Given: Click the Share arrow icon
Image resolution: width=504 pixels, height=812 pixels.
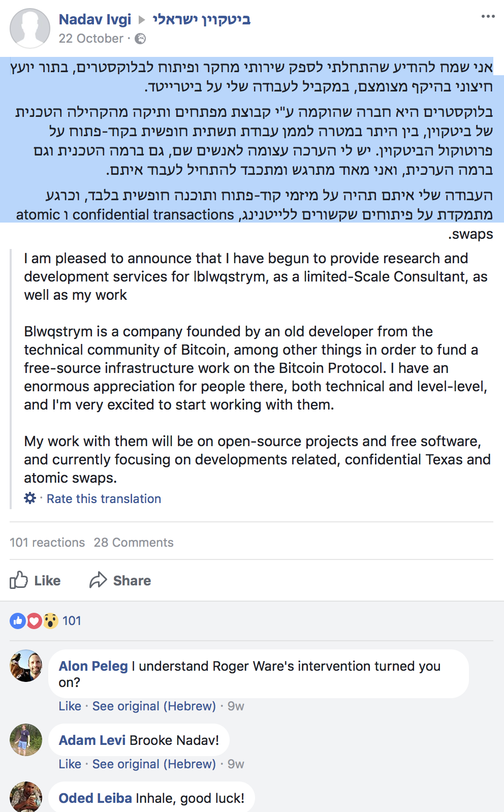Looking at the screenshot, I should pos(98,580).
